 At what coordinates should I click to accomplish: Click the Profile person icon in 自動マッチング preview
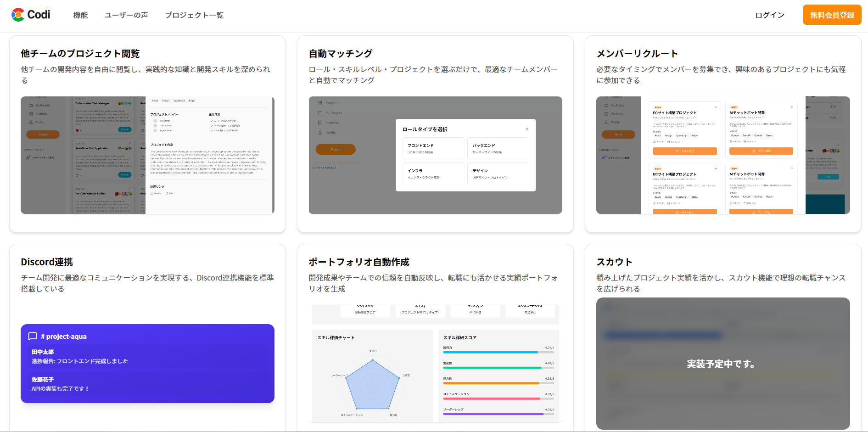[x=320, y=133]
